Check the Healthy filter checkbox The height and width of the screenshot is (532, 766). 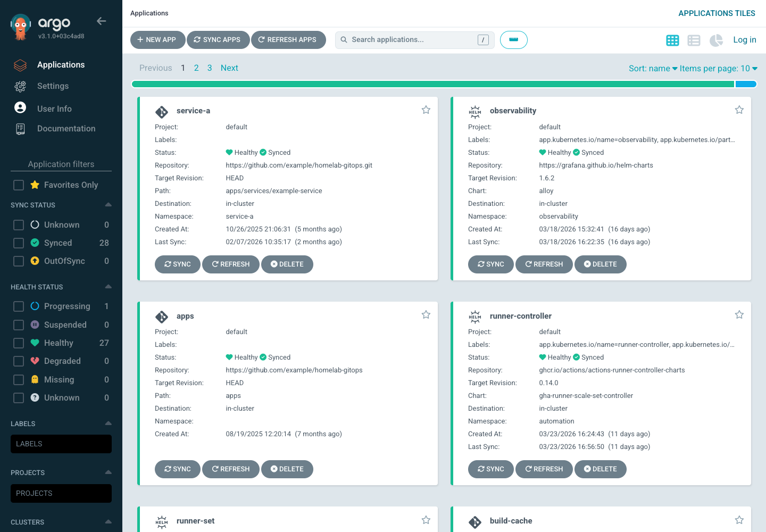coord(19,343)
